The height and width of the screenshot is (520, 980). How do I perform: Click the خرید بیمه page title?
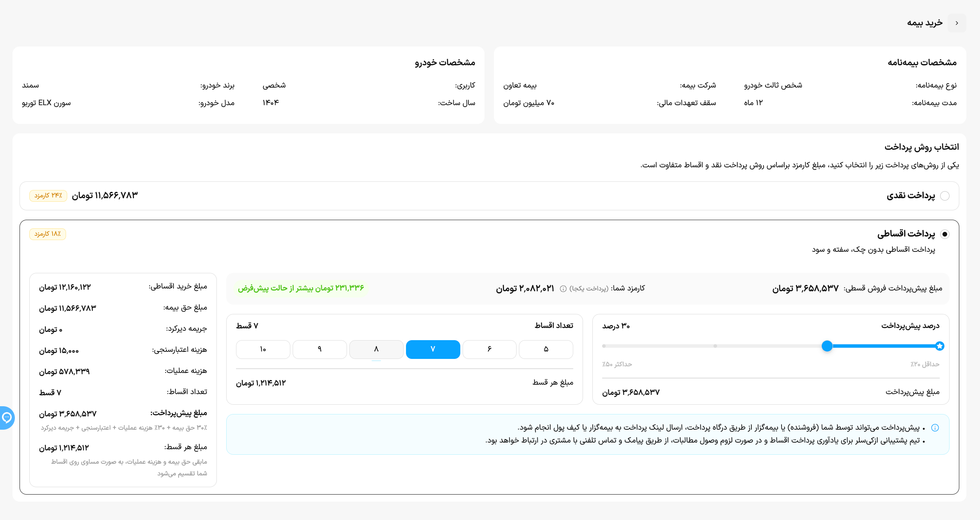(925, 23)
